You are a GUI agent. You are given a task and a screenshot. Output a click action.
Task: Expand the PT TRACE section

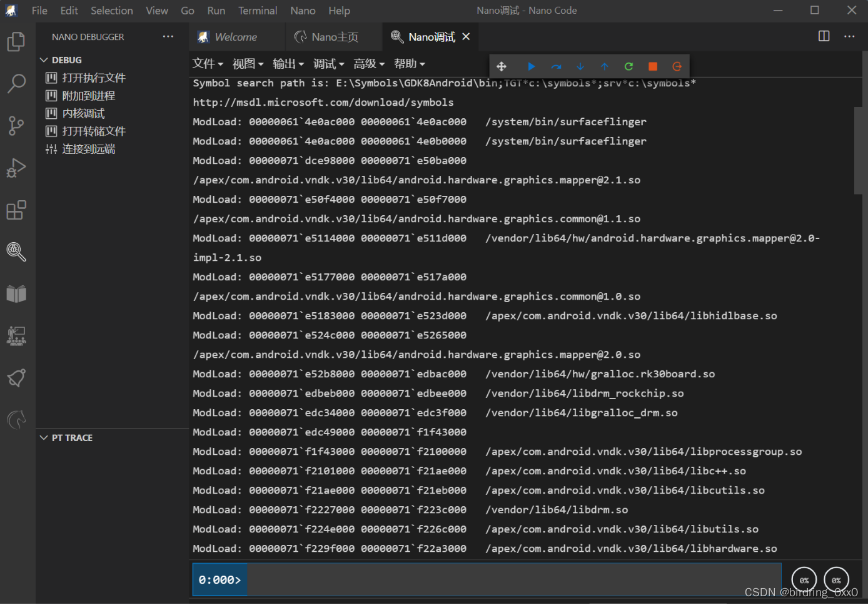tap(44, 437)
